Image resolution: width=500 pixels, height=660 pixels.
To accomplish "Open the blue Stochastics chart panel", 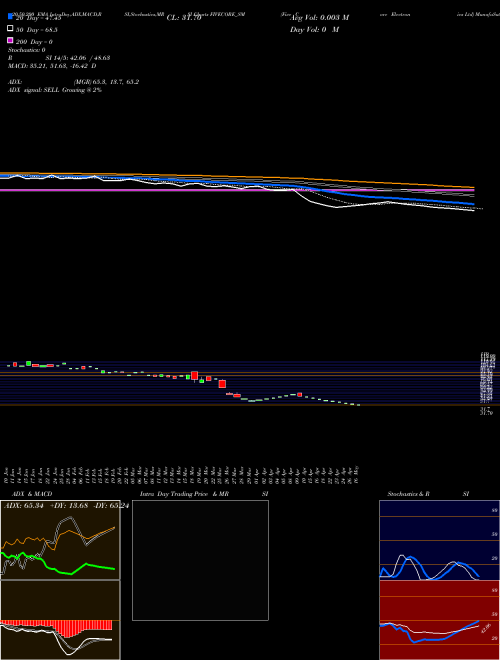I will (x=439, y=540).
